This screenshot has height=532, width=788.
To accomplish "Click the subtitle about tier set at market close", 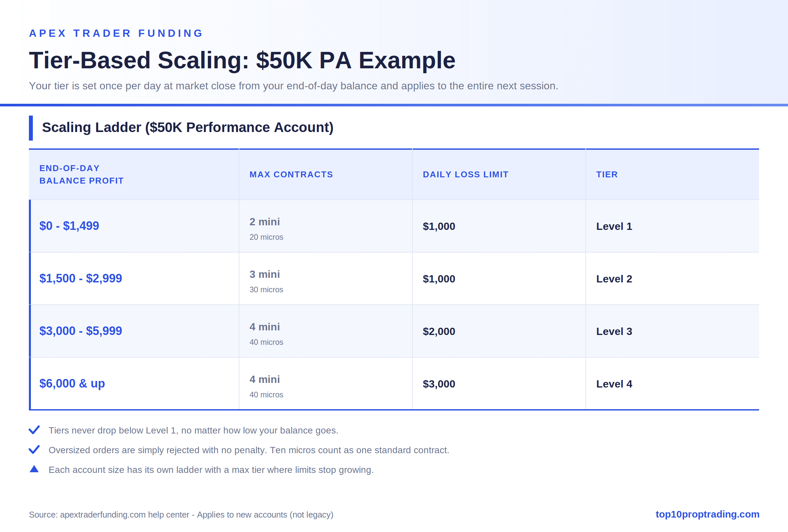I will tap(294, 86).
